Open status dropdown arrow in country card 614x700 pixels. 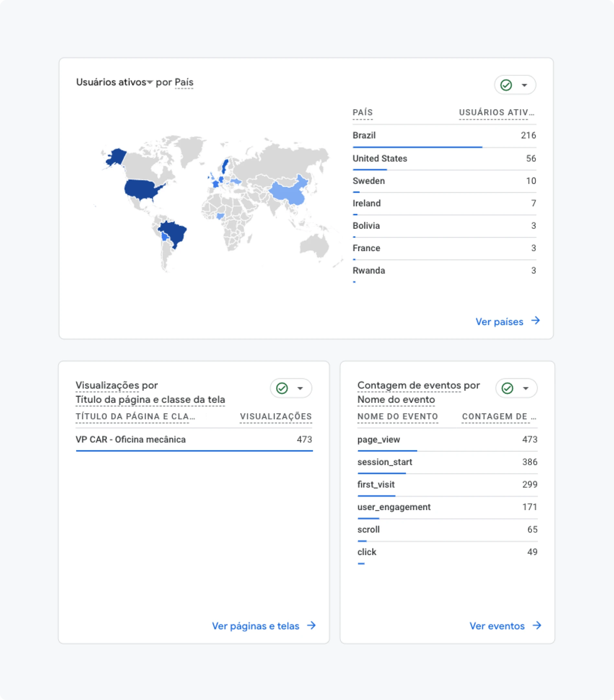pos(524,85)
